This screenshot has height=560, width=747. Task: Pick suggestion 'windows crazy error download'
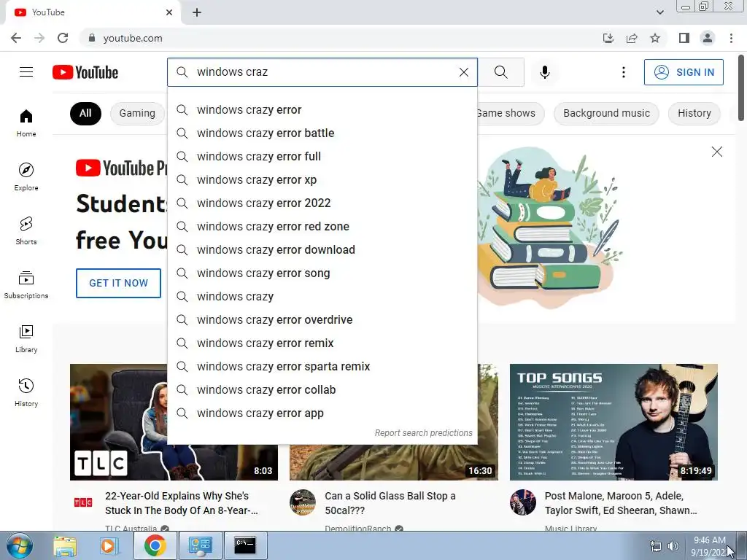(x=322, y=250)
